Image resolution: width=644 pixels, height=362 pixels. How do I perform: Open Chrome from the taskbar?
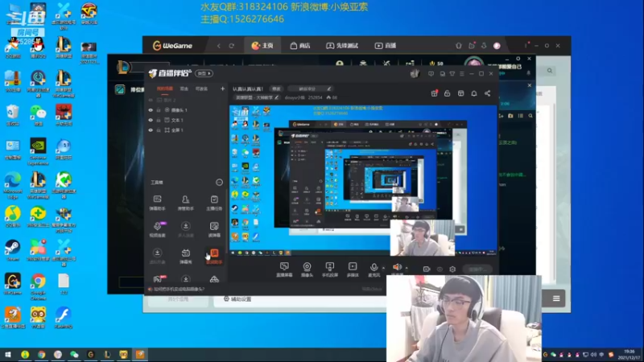tap(42, 354)
